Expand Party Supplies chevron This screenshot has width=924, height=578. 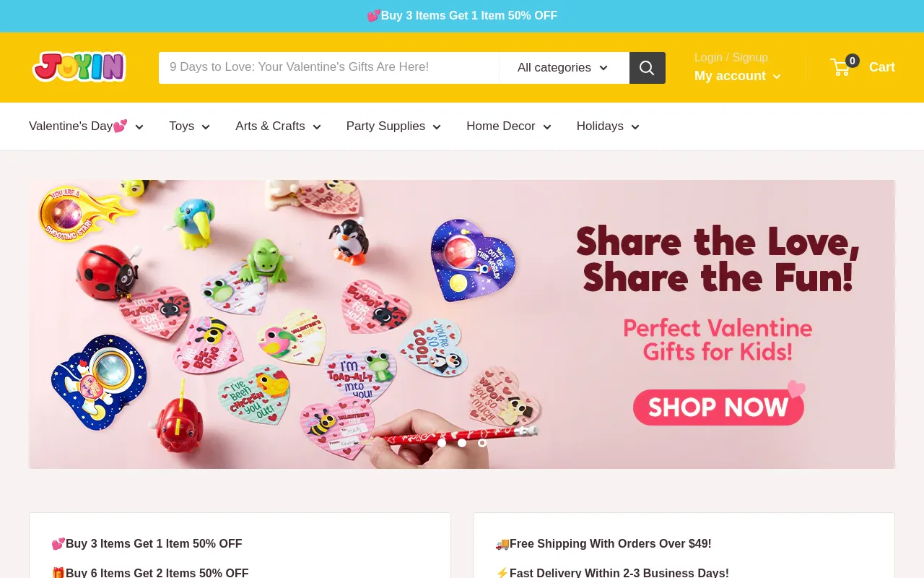coord(437,127)
